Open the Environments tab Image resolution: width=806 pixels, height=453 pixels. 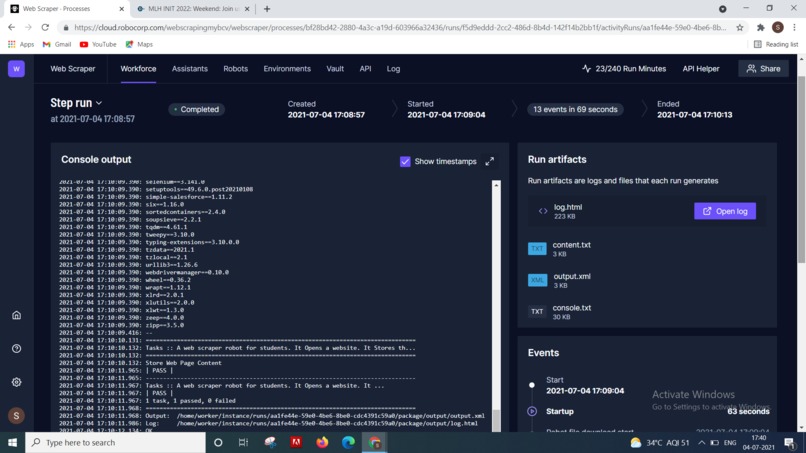coord(287,68)
